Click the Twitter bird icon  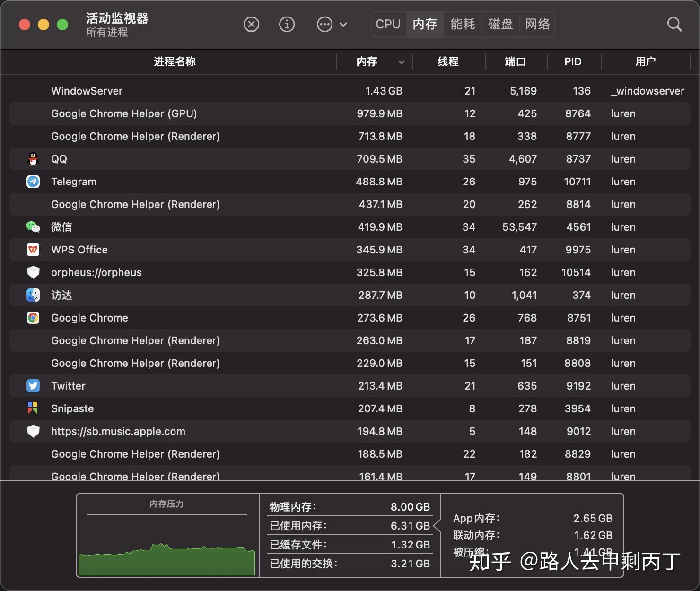33,386
